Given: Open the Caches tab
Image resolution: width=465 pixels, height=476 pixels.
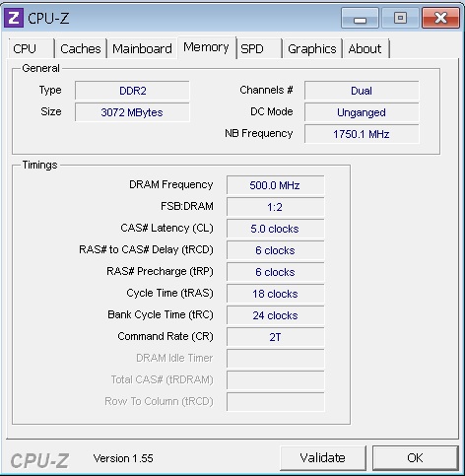Looking at the screenshot, I should (x=81, y=48).
